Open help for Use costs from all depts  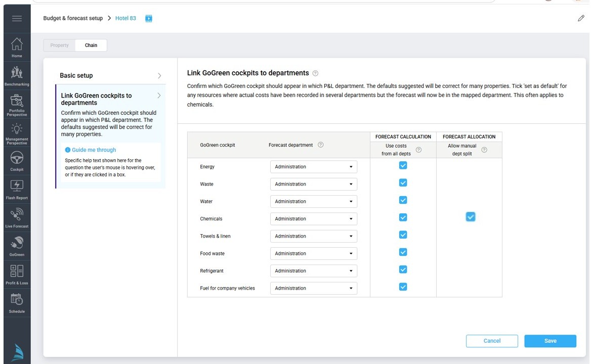pos(418,150)
